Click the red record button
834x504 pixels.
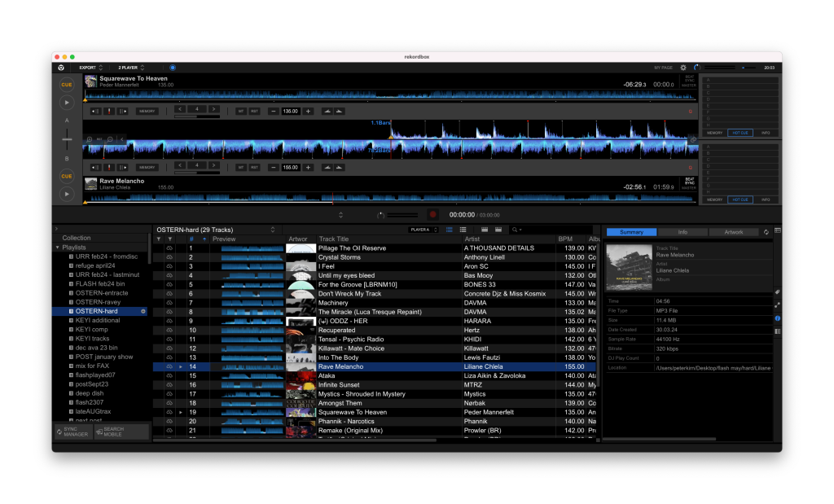tap(433, 215)
